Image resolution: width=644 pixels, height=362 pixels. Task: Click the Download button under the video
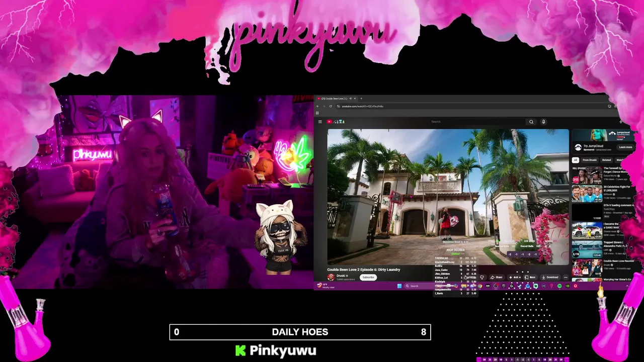[x=549, y=277]
